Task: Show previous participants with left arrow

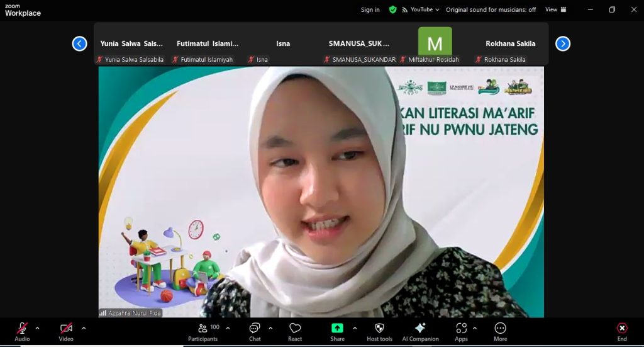Action: tap(80, 43)
